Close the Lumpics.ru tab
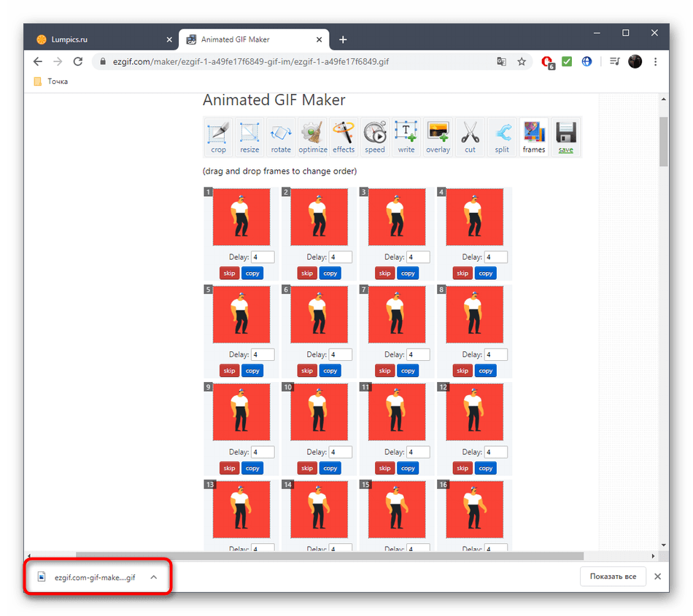Screen dimensions: 693x616 click(169, 40)
